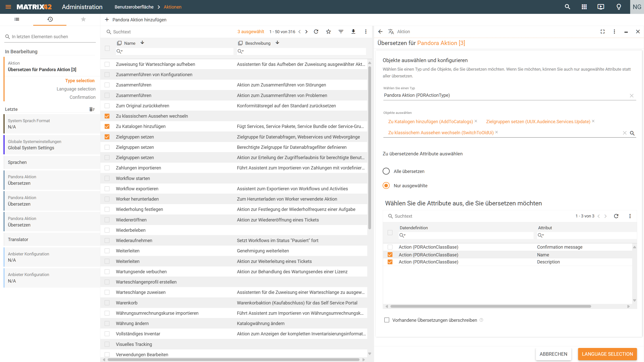This screenshot has height=362, width=644.
Task: Open more options of actions list
Action: click(x=366, y=32)
